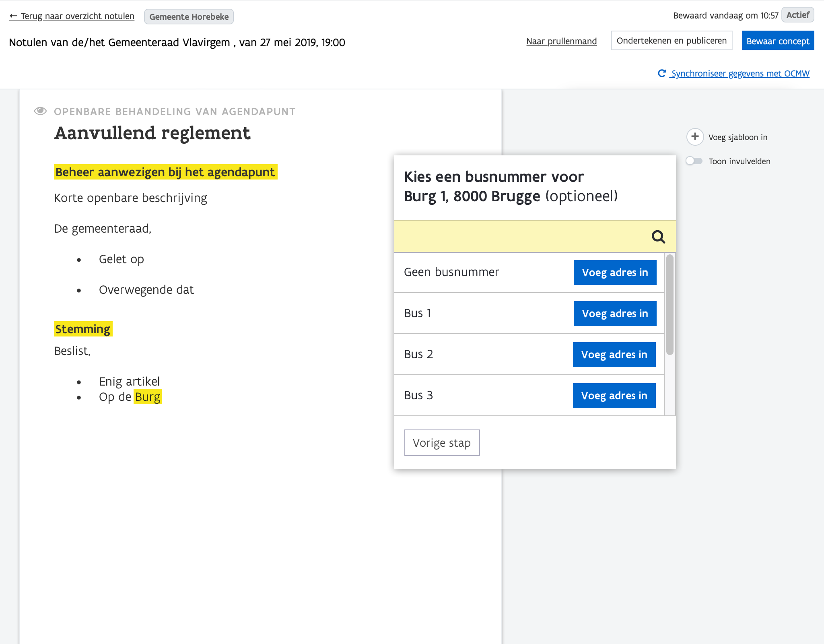Click the eye icon beside Openbare behandeling
Image resolution: width=824 pixels, height=644 pixels.
pyautogui.click(x=40, y=111)
